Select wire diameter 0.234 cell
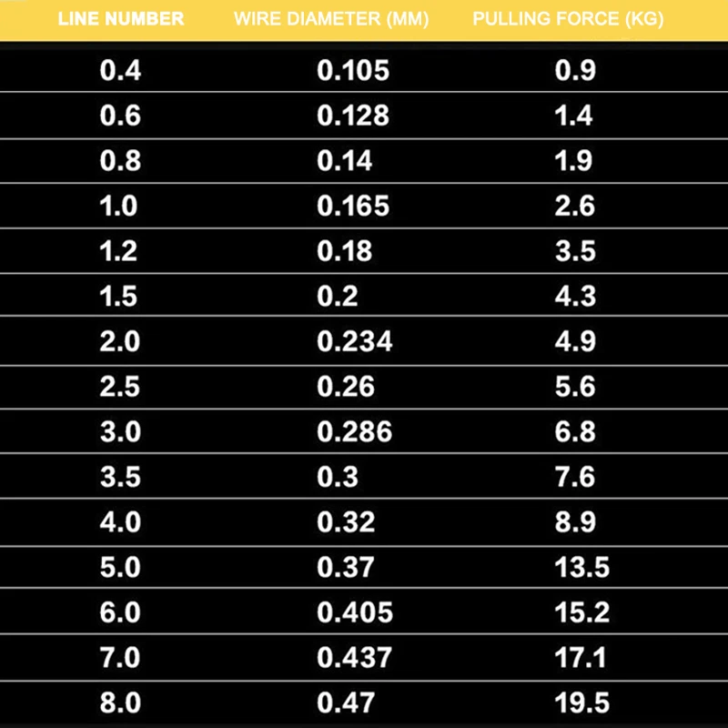The height and width of the screenshot is (728, 728). 355,342
